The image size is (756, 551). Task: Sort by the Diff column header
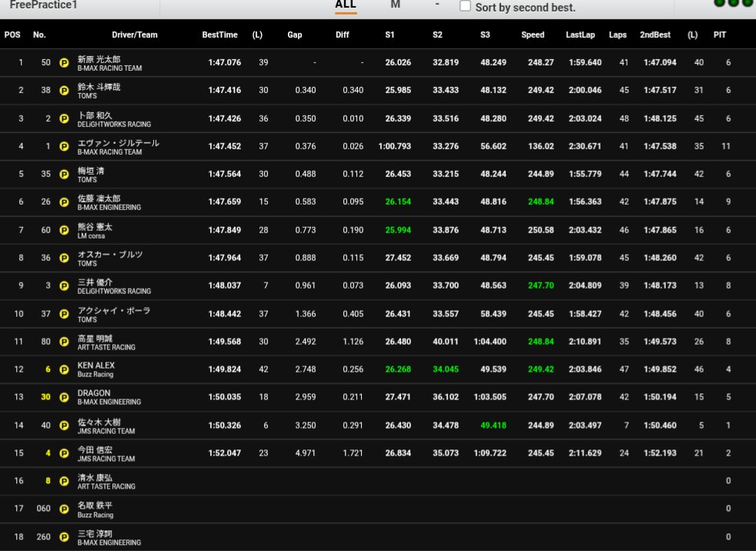(343, 35)
